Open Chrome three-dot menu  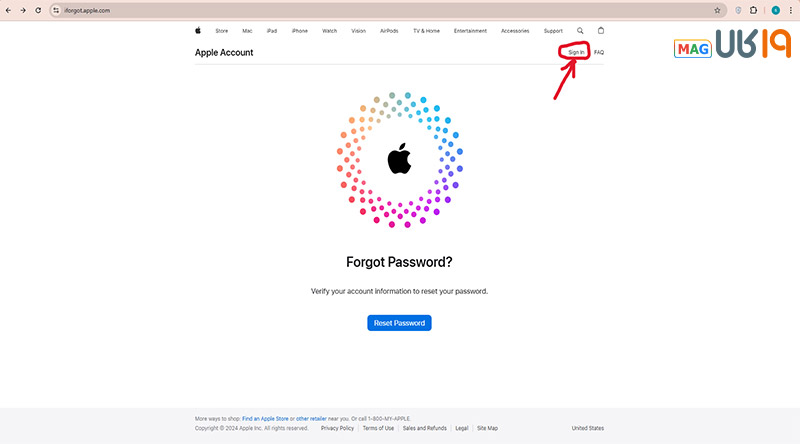(x=791, y=10)
